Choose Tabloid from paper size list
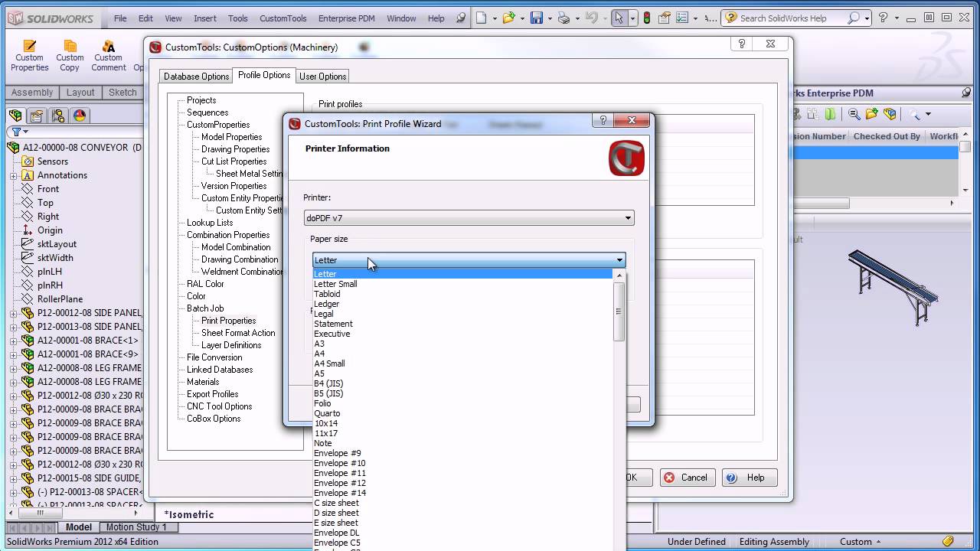Image resolution: width=980 pixels, height=551 pixels. (327, 294)
